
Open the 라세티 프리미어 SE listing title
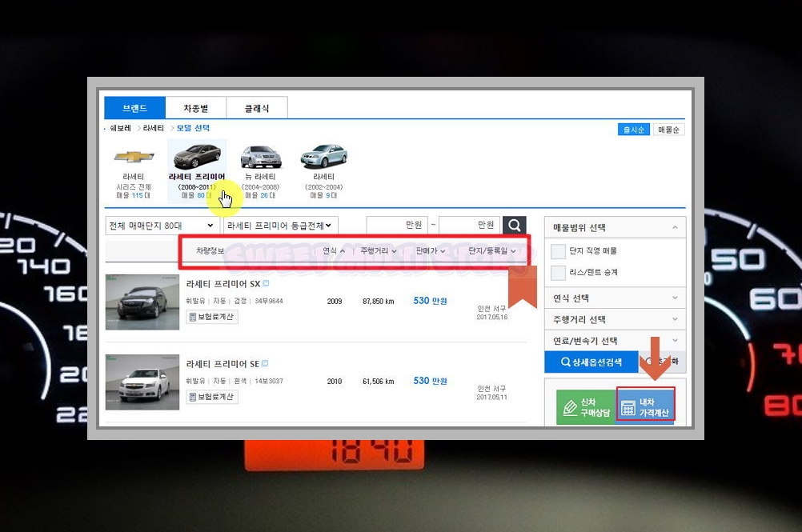pos(223,364)
